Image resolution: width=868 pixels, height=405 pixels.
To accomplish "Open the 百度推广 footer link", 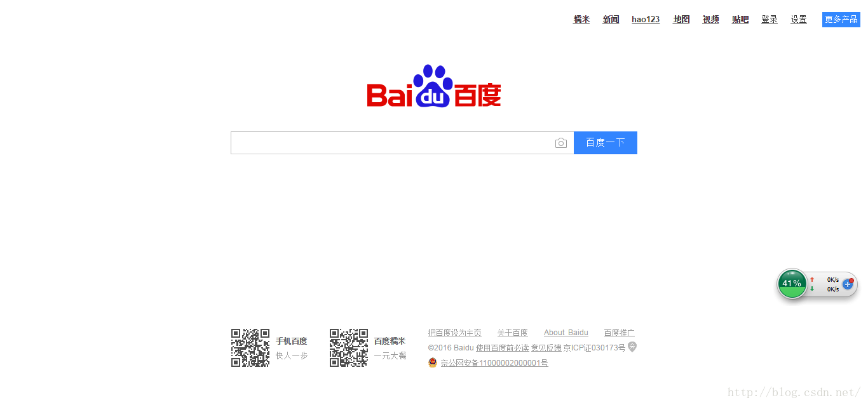I will pos(620,333).
